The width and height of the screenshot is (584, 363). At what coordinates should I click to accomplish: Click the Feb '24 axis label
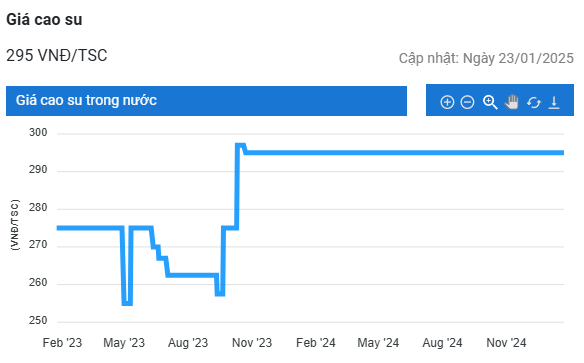(316, 343)
